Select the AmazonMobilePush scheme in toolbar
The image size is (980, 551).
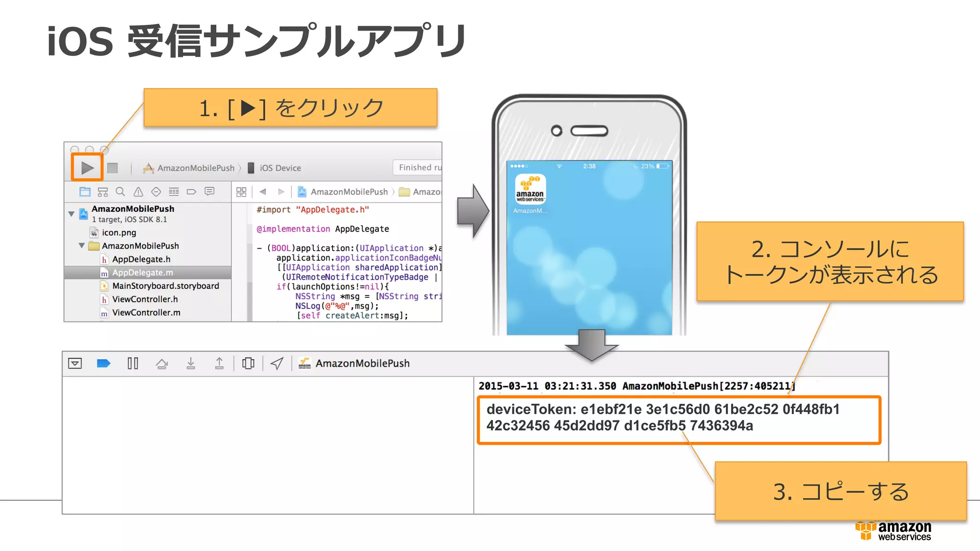189,168
